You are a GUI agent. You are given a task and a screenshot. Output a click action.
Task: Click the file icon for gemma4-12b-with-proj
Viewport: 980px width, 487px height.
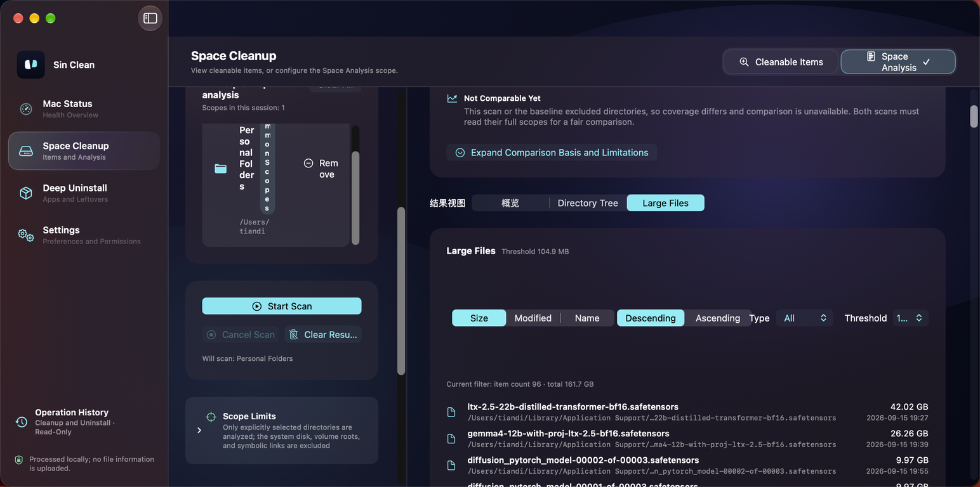[x=451, y=439]
